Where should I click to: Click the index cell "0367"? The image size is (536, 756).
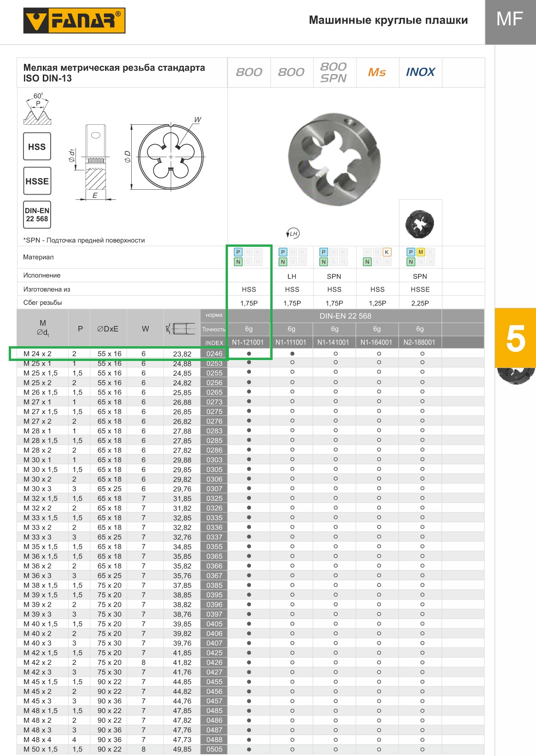click(x=214, y=576)
